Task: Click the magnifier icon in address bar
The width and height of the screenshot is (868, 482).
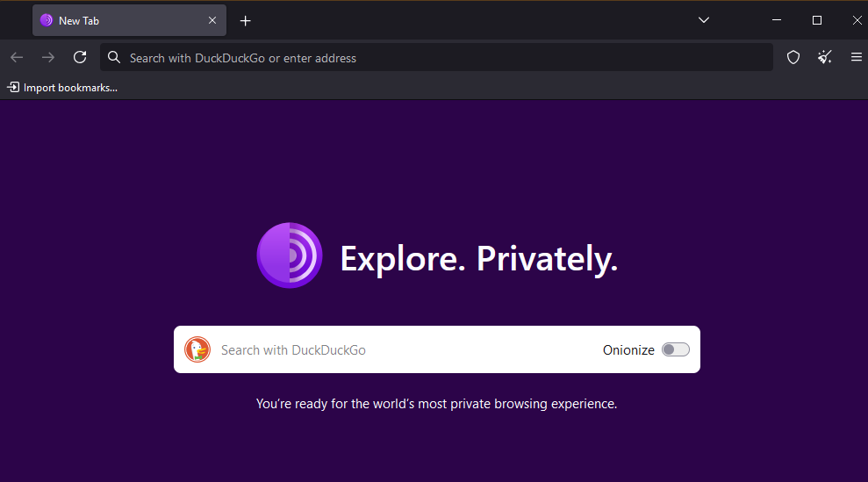Action: (114, 57)
